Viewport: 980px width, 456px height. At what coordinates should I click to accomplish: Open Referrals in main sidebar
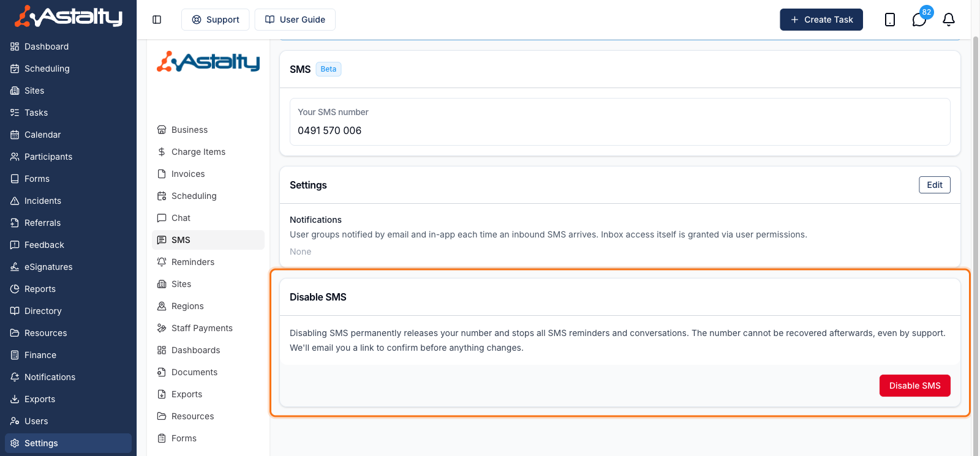[x=68, y=223]
